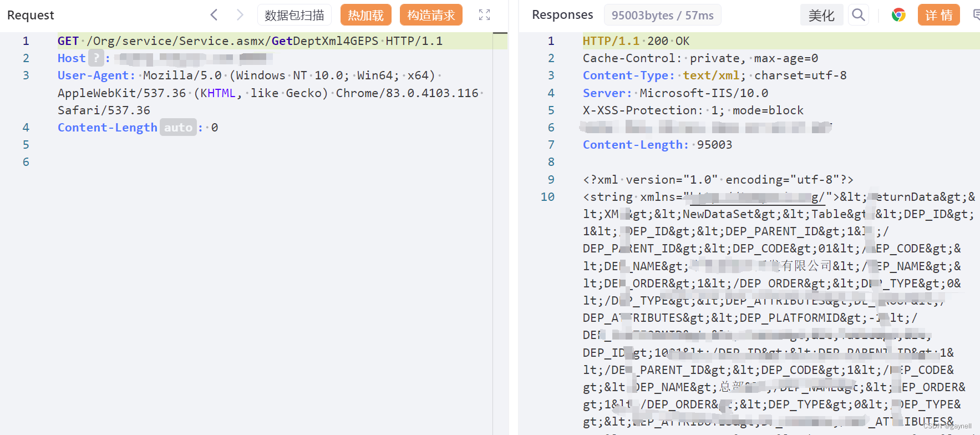This screenshot has width=980, height=435.
Task: Click the 95003bytes / 57ms response size badge
Action: point(663,15)
